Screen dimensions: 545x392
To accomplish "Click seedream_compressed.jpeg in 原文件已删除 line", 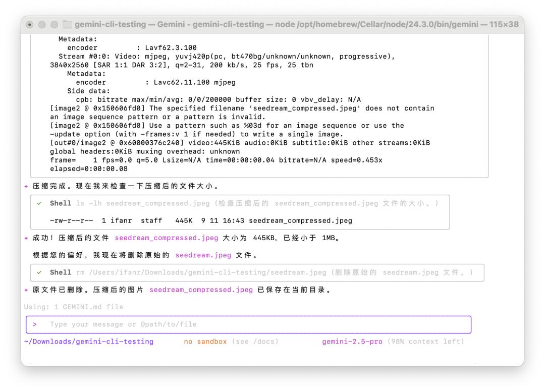I will 201,290.
